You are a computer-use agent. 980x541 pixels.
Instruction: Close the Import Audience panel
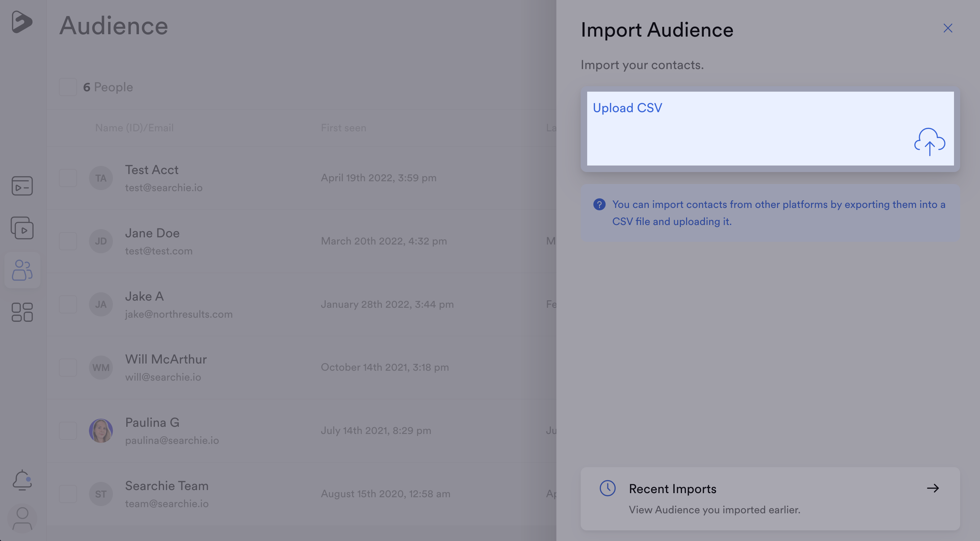click(x=947, y=28)
